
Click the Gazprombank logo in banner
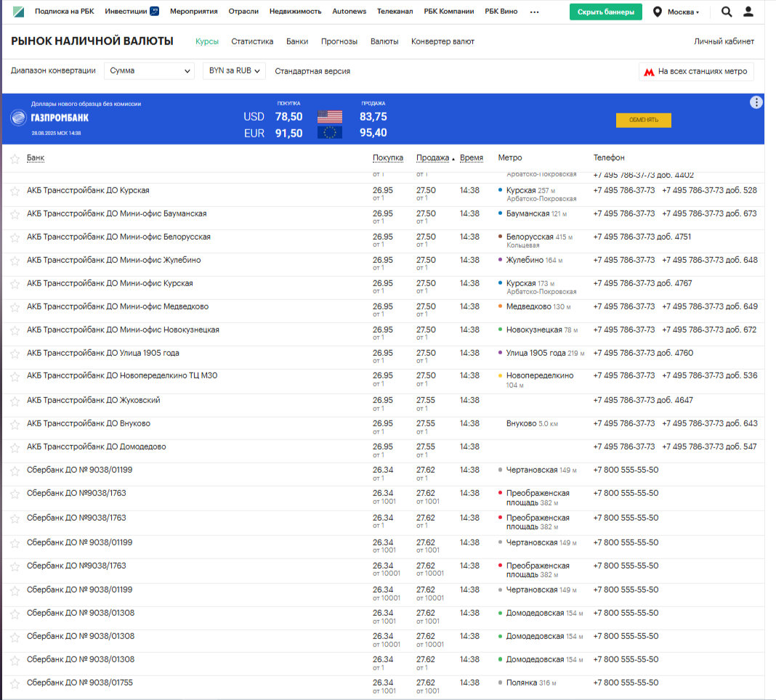pos(18,118)
